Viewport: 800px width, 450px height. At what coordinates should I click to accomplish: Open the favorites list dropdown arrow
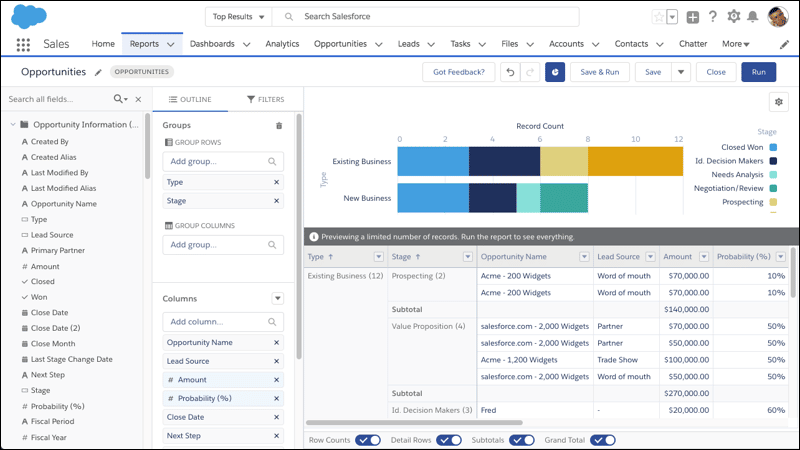point(672,17)
